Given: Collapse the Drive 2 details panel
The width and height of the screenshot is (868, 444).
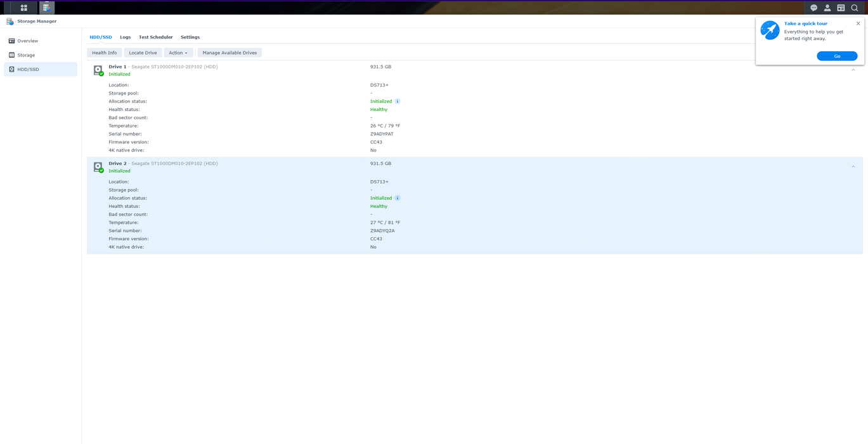Looking at the screenshot, I should (x=853, y=166).
